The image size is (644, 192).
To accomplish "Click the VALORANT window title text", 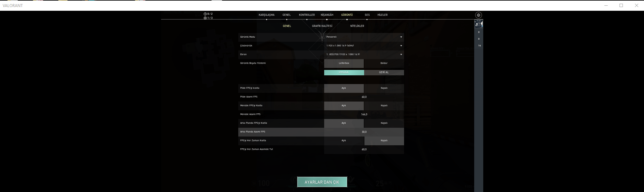I will coord(13,6).
